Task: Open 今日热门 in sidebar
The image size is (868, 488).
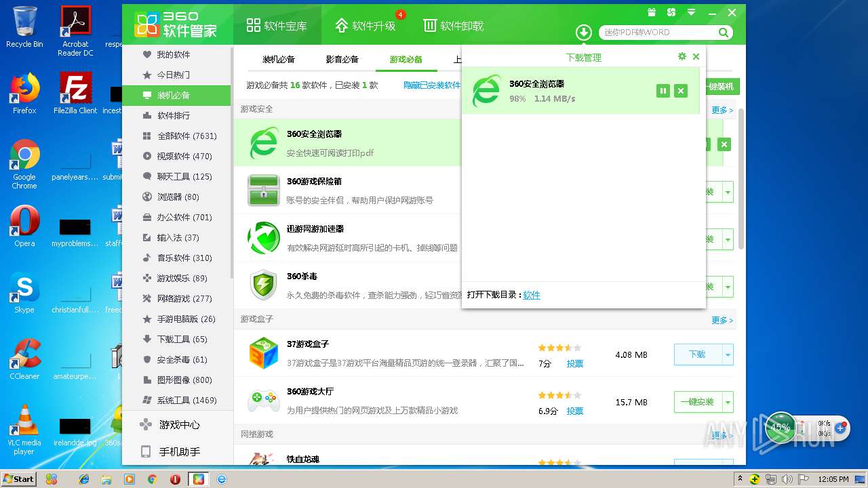Action: (176, 75)
